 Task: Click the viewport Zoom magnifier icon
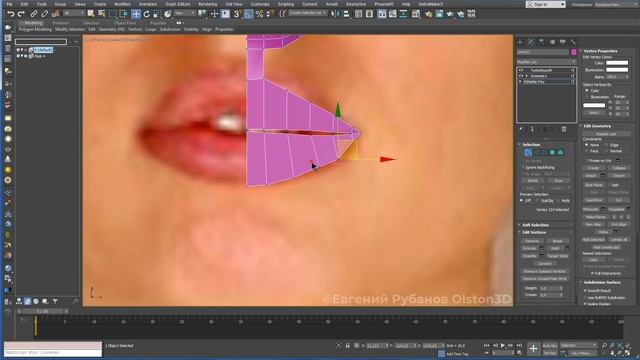tap(604, 346)
